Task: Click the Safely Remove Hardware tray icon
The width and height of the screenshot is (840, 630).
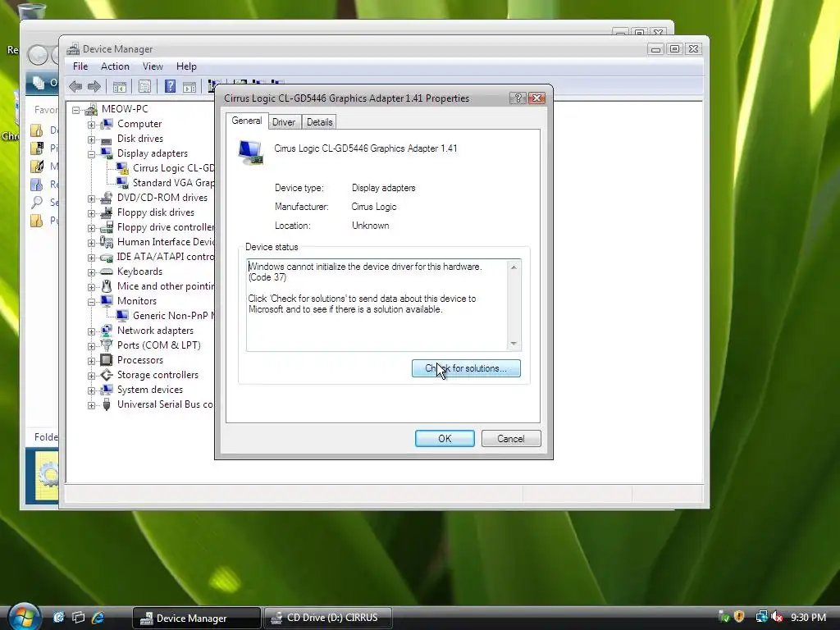Action: point(724,617)
